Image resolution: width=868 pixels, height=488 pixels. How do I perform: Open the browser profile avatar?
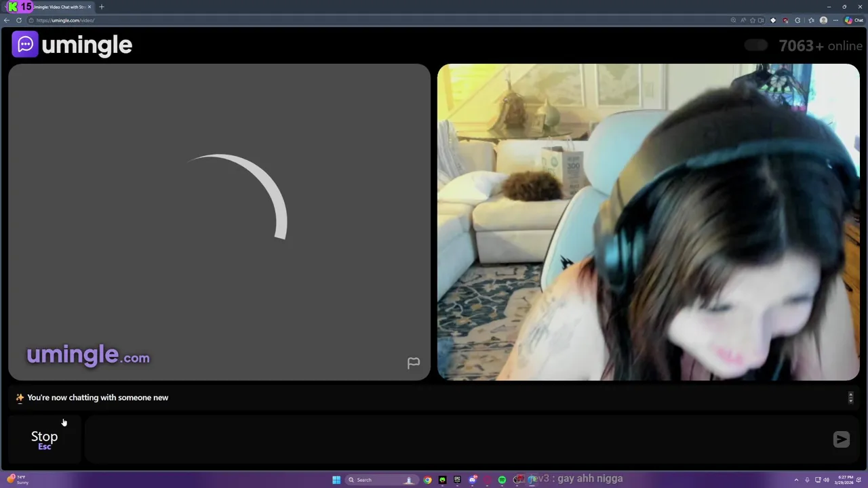(823, 20)
